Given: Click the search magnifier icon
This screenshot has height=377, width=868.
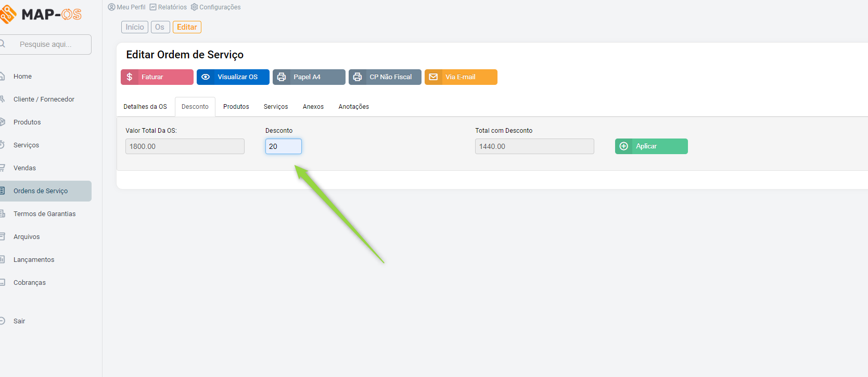Looking at the screenshot, I should [x=2, y=44].
